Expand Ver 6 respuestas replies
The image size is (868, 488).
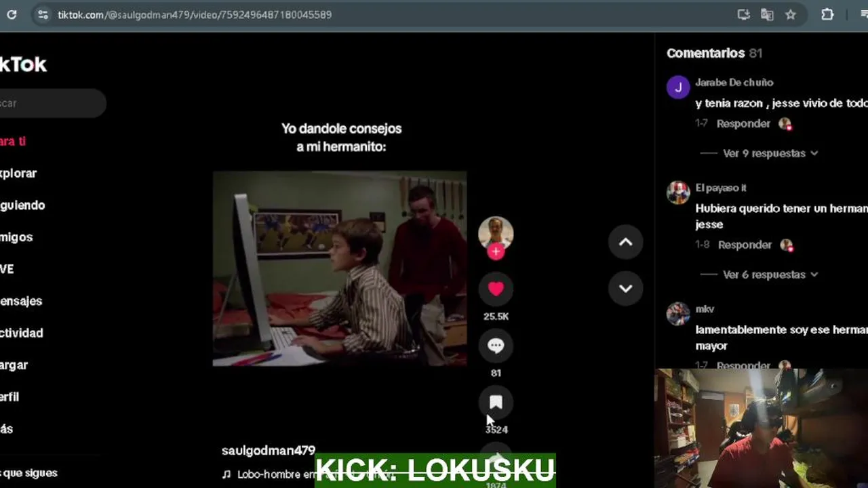coord(771,274)
